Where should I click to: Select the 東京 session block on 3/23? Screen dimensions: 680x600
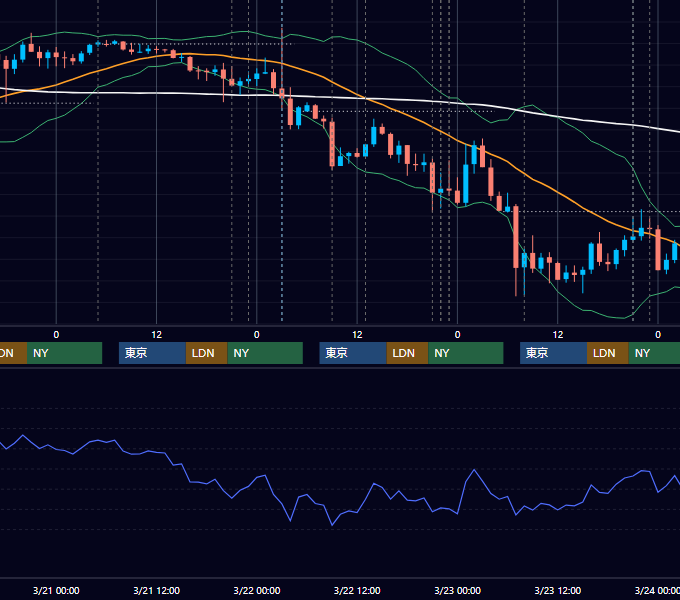(x=554, y=353)
